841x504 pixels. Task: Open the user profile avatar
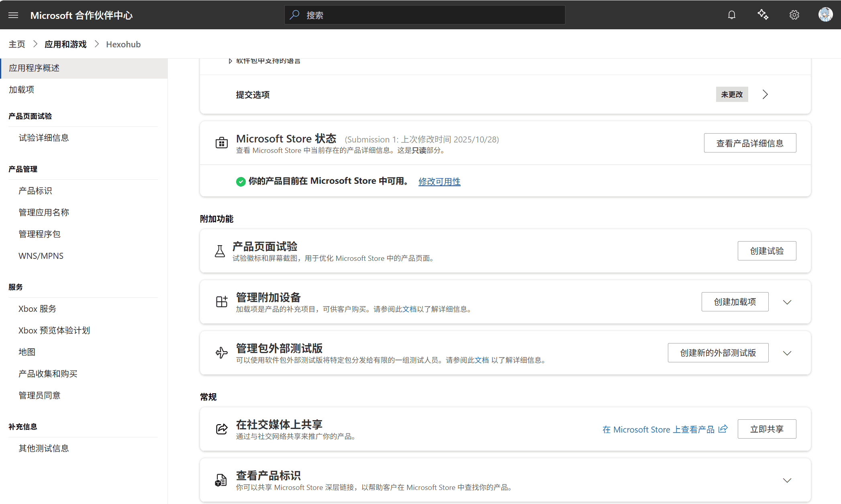pyautogui.click(x=825, y=15)
